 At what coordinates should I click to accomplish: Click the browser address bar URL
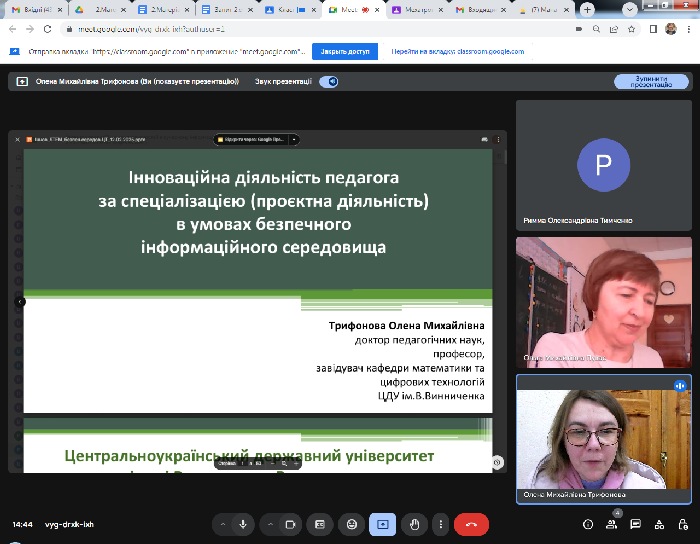click(150, 29)
